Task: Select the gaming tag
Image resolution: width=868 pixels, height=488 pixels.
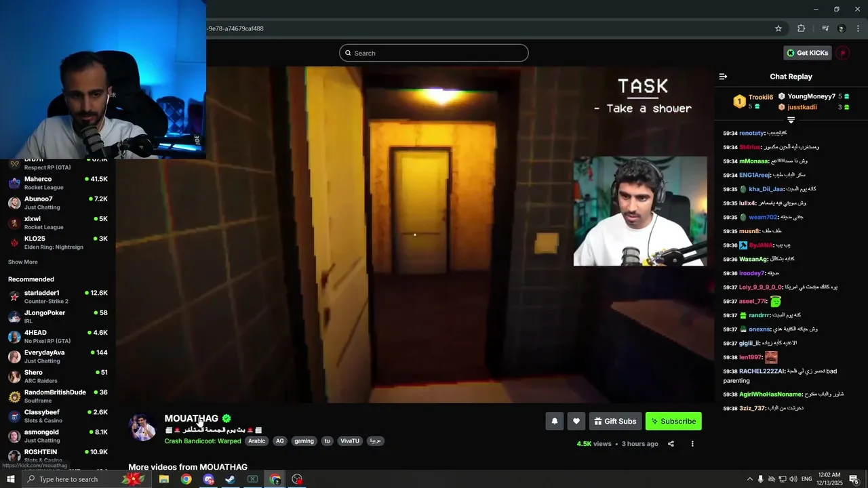Action: tap(304, 441)
